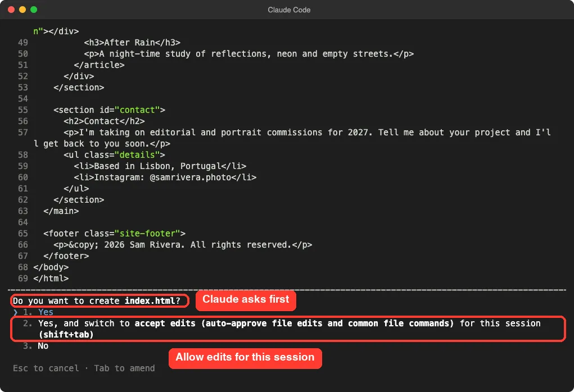Click the </article> tag on line 51

click(x=99, y=65)
